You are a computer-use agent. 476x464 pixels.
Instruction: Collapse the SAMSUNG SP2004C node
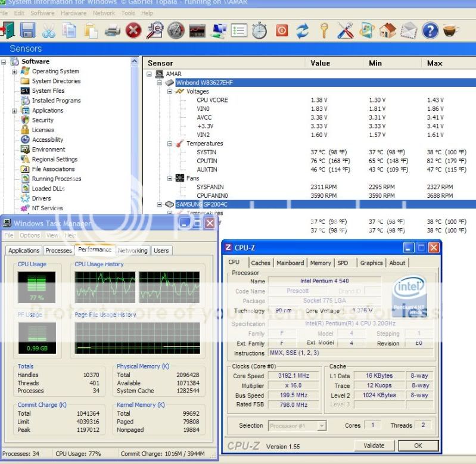160,204
